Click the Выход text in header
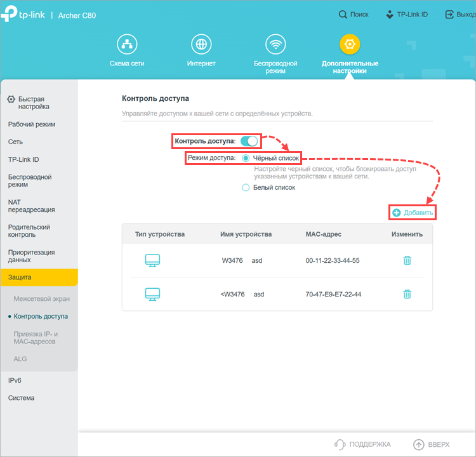Viewport: 476px width, 457px height. [466, 14]
